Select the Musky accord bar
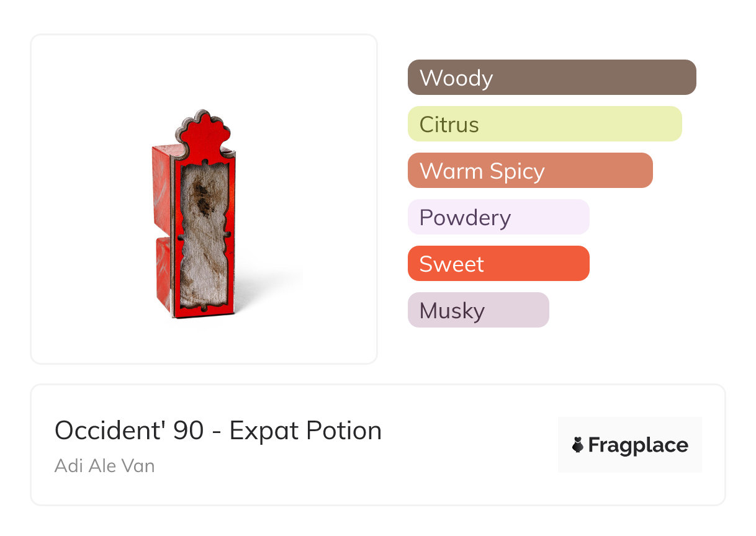The image size is (756, 536). click(x=478, y=310)
